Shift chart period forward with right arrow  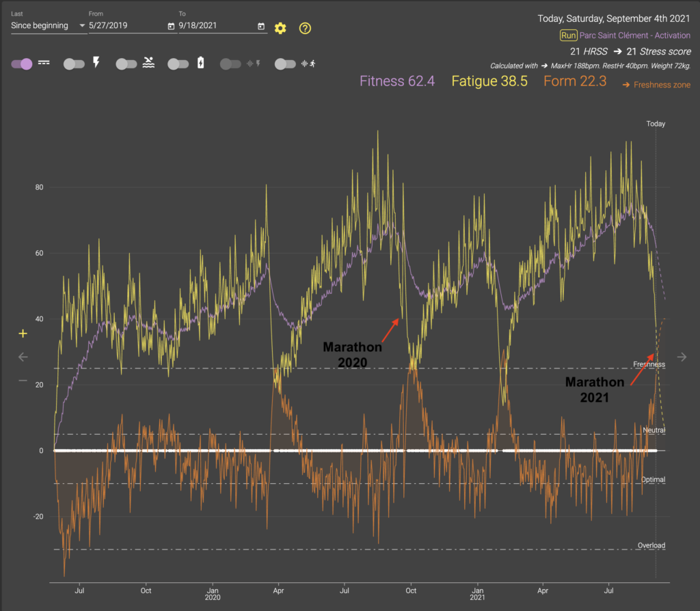682,357
